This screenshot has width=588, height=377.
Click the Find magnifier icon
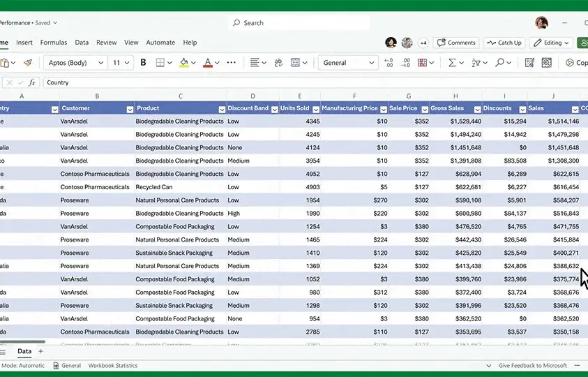[x=499, y=63]
